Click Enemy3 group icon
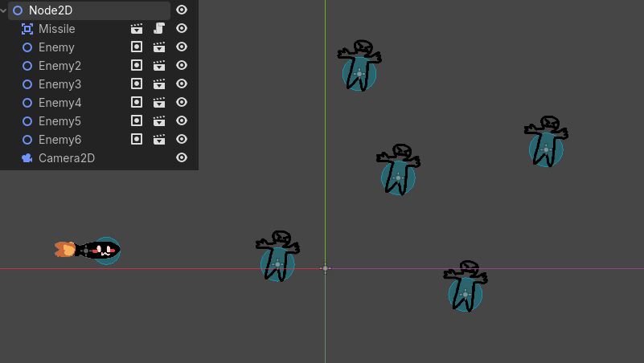 click(x=137, y=84)
